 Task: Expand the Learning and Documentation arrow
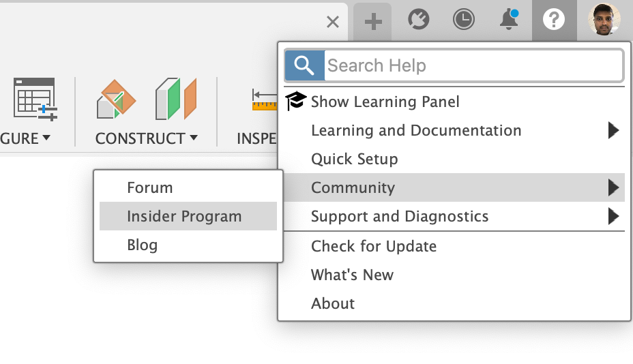coord(614,130)
